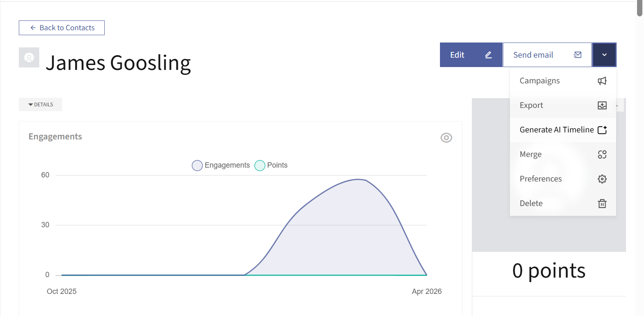Toggle the Engagements series in chart legend
The height and width of the screenshot is (316, 644).
click(x=221, y=165)
